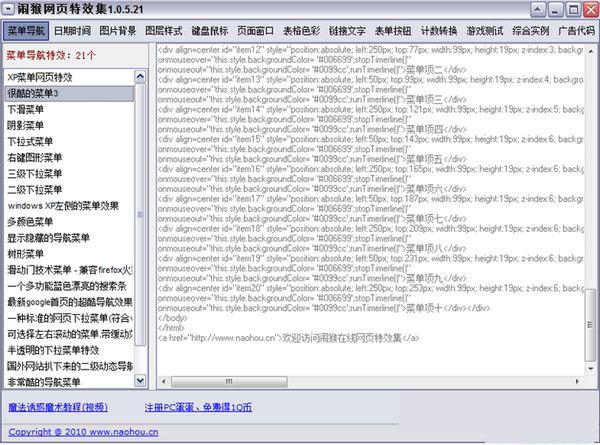Switch to the 菜单导航 tab
The width and height of the screenshot is (600, 445).
[26, 31]
